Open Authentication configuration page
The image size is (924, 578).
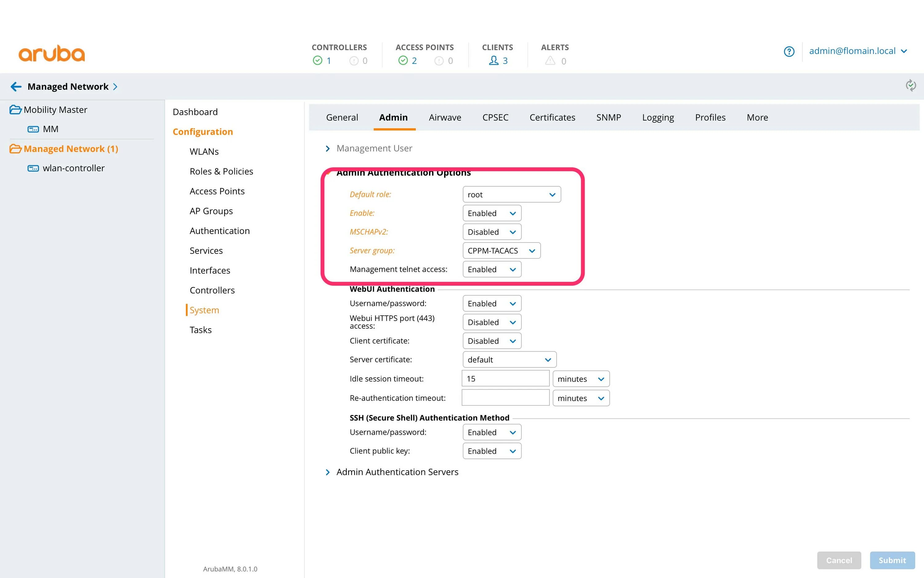220,231
